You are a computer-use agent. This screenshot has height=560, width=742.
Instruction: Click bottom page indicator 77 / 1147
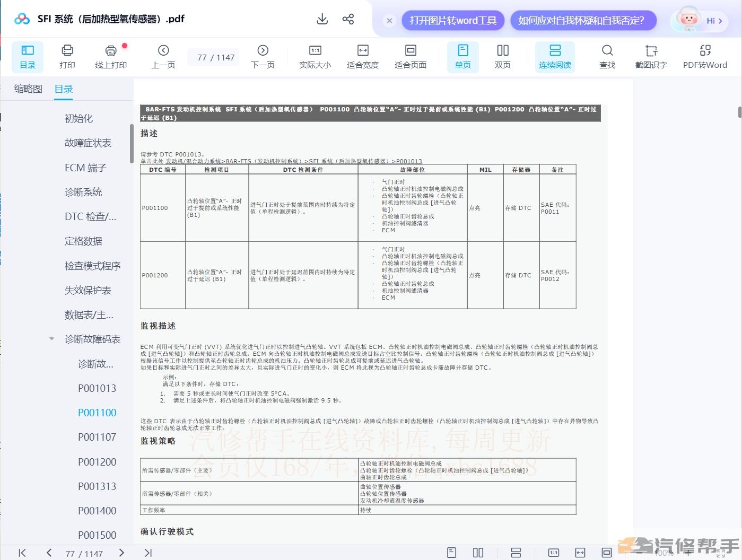click(x=84, y=554)
